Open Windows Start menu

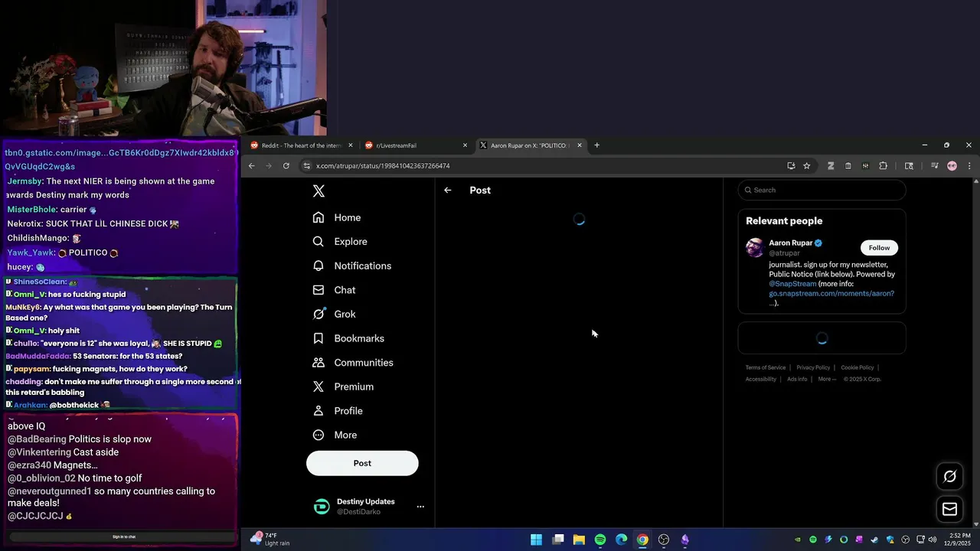537,540
